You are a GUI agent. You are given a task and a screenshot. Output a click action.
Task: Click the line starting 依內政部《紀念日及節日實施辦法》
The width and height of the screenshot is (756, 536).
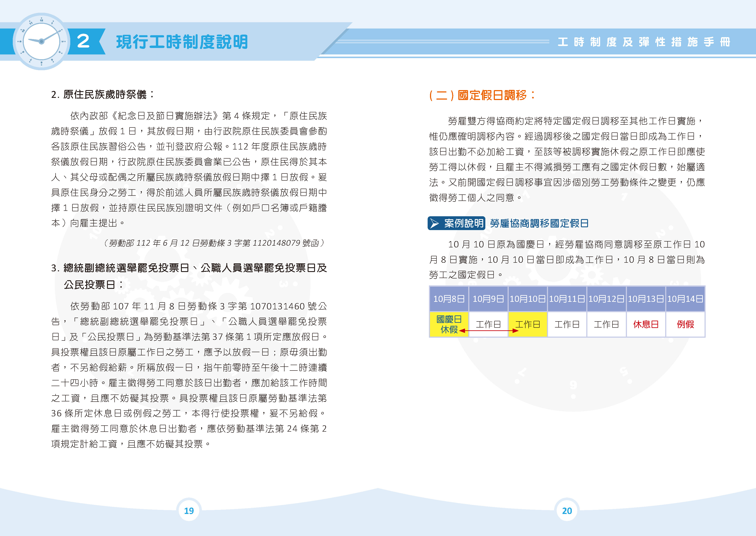coord(198,116)
